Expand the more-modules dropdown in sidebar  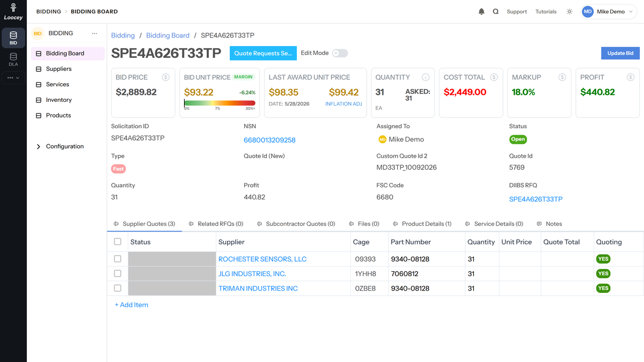[13, 78]
